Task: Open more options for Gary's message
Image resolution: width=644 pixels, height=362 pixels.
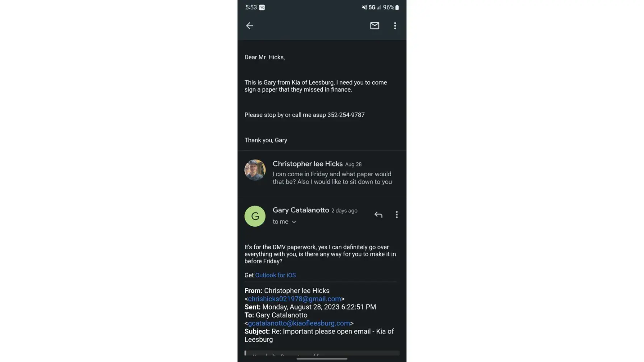Action: point(397,215)
